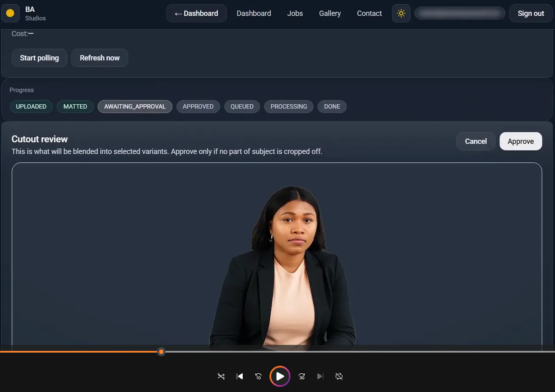Click the blurred account field
Screen dimensions: 555x392
point(460,13)
